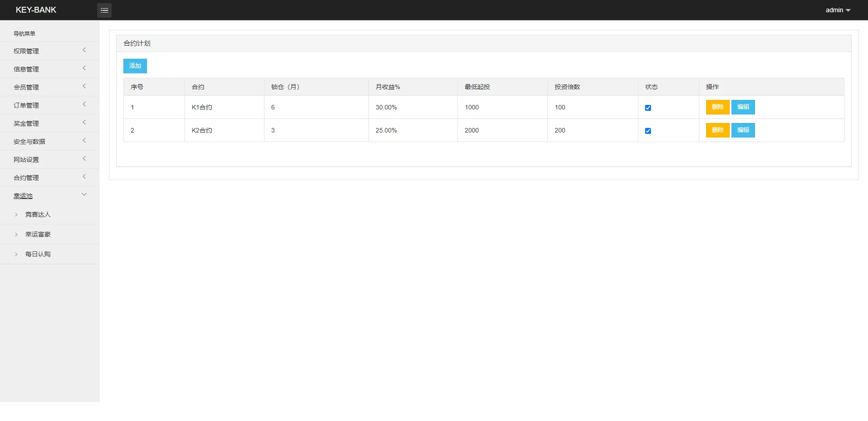Viewport: 868px width, 421px height.
Task: Open the 奖金管理 menu
Action: click(26, 123)
